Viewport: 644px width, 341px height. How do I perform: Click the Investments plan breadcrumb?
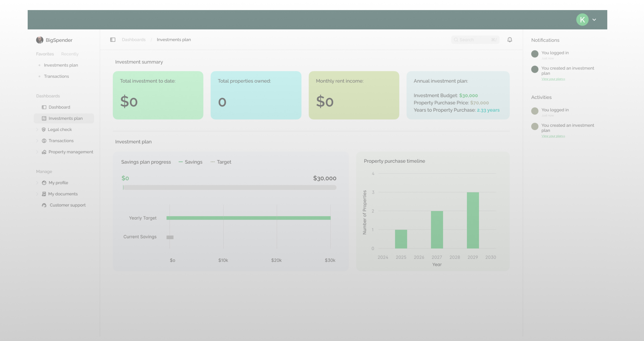[174, 40]
